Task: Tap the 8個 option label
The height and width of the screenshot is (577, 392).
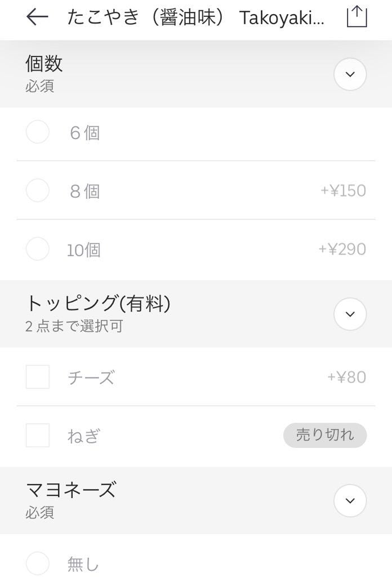Action: pyautogui.click(x=84, y=191)
